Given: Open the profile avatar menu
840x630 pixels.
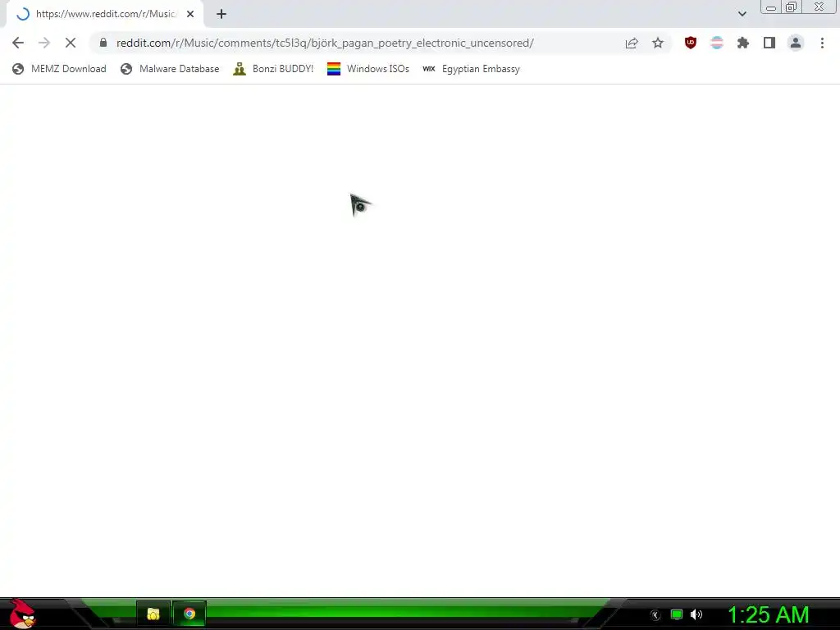Looking at the screenshot, I should (x=796, y=43).
